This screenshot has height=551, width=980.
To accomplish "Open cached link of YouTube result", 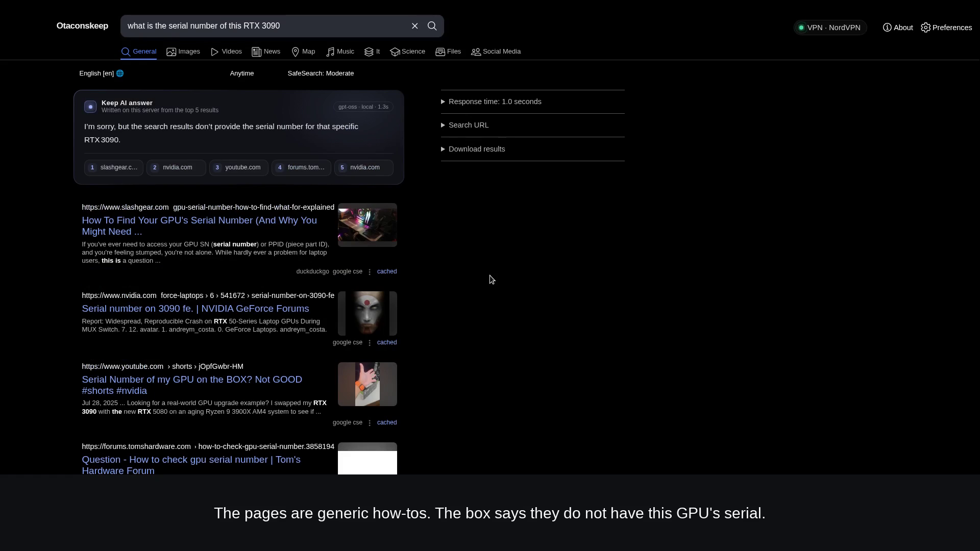I will tap(387, 422).
